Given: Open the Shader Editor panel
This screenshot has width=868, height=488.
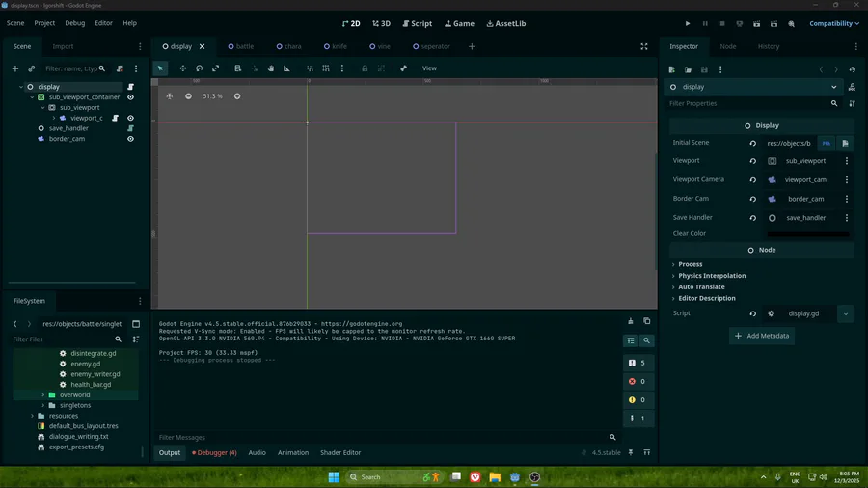Looking at the screenshot, I should [x=340, y=452].
